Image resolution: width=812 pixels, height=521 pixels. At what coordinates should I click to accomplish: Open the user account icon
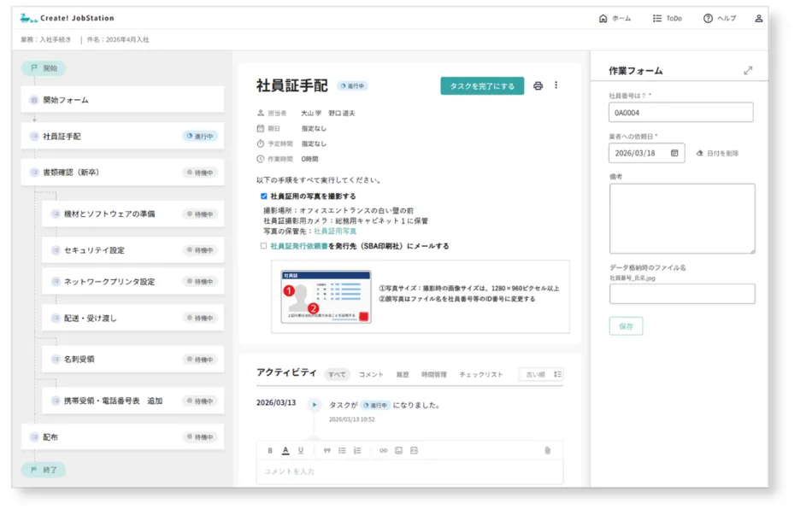click(758, 18)
